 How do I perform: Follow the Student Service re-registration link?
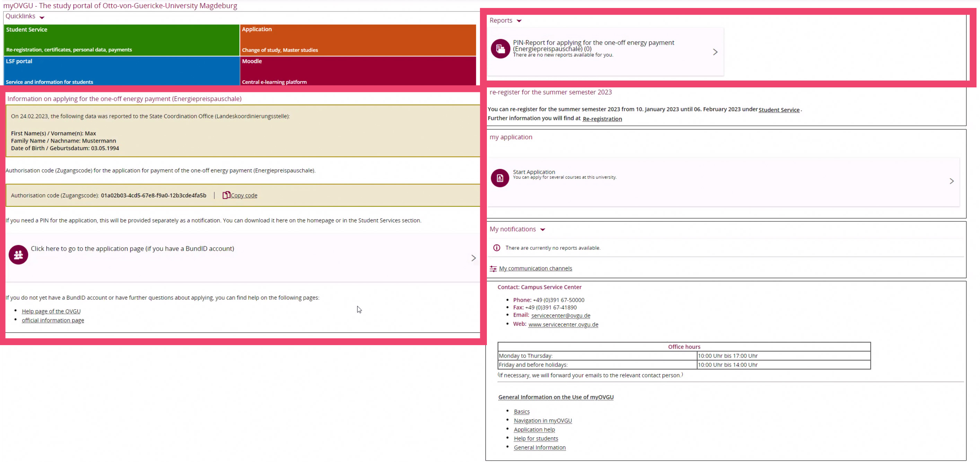pos(779,110)
